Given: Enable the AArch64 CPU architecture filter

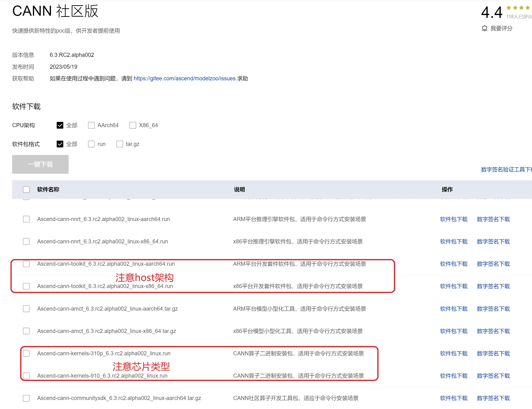Looking at the screenshot, I should click(x=91, y=125).
